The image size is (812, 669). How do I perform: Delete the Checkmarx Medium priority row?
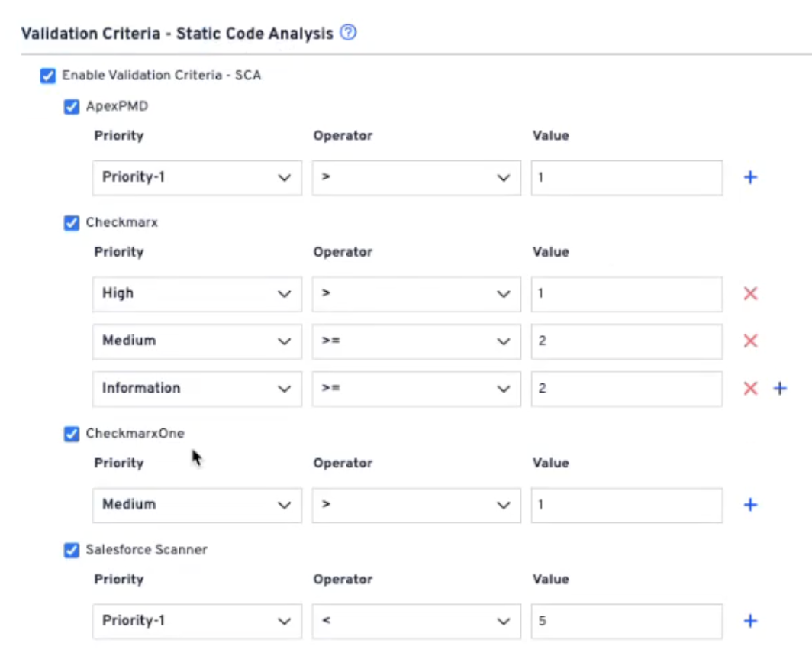[x=750, y=341]
